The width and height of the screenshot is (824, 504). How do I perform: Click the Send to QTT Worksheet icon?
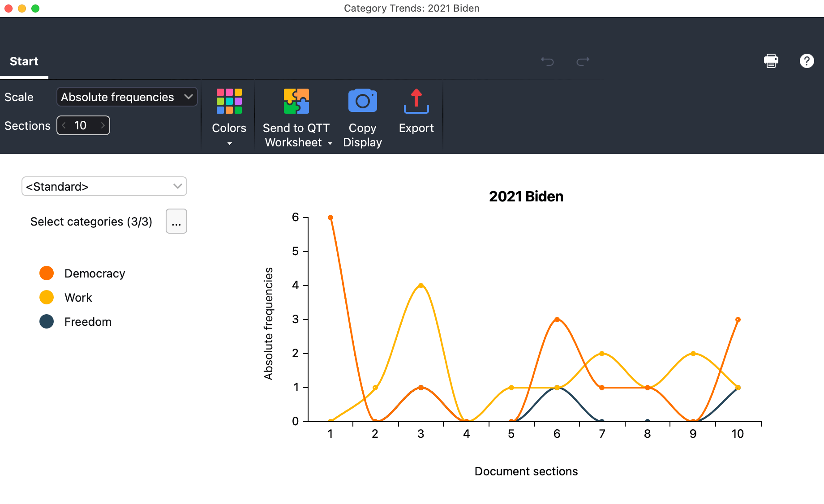click(296, 101)
